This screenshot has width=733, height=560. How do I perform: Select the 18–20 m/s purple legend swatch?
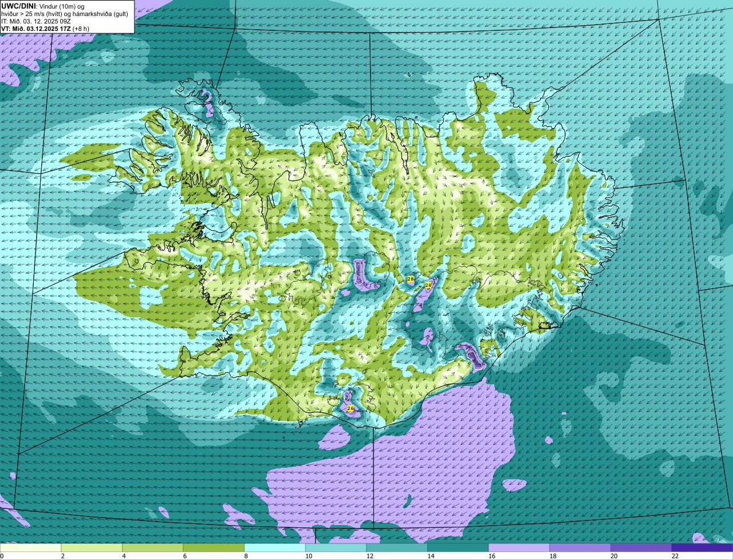(x=580, y=548)
